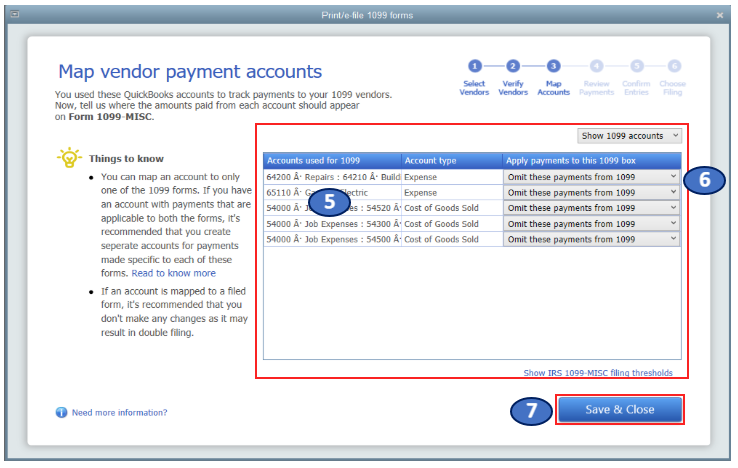Close the Print/e-file 1099 forms window
The width and height of the screenshot is (738, 468).
[x=720, y=15]
